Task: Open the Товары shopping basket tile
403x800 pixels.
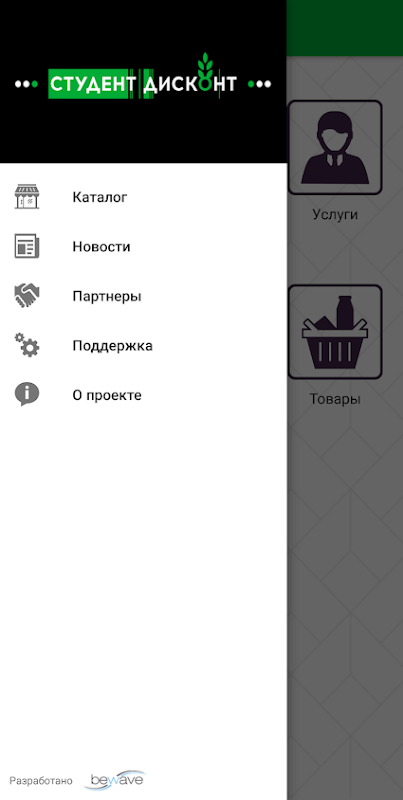Action: click(x=335, y=332)
